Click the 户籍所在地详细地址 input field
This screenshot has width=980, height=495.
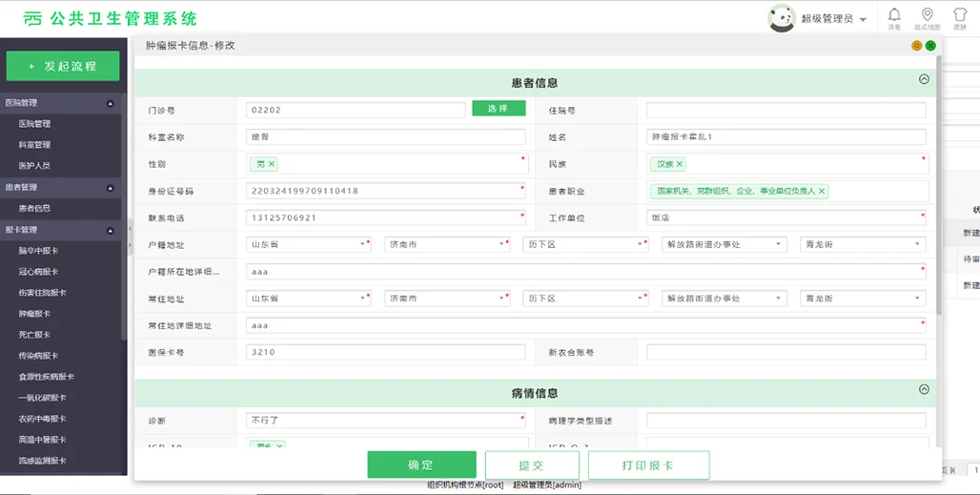coord(586,272)
